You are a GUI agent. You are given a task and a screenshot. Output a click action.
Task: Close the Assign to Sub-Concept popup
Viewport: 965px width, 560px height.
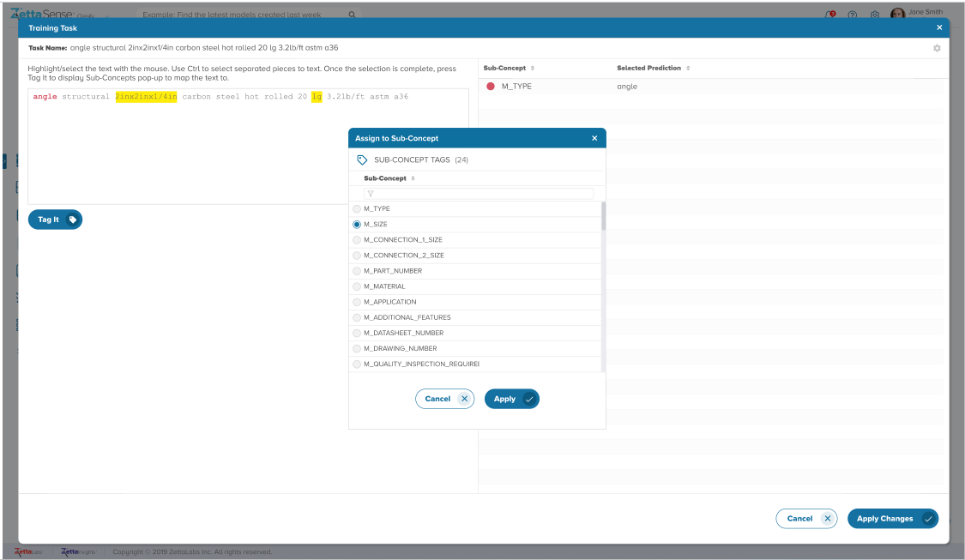594,138
